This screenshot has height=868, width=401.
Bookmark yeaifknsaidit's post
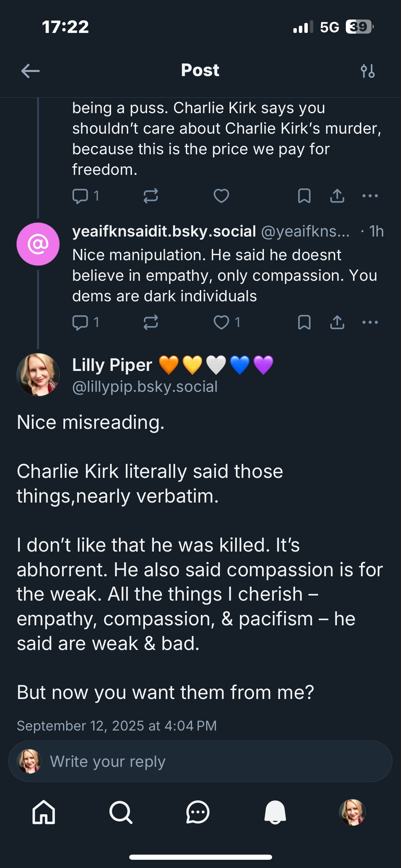click(x=305, y=322)
